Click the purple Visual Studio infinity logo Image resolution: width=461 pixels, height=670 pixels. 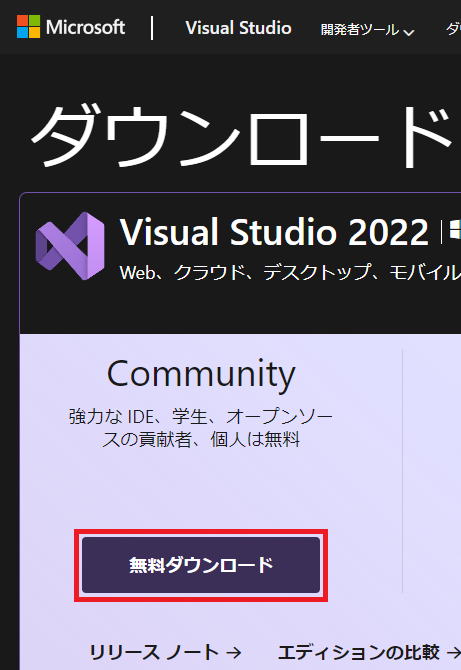(70, 246)
